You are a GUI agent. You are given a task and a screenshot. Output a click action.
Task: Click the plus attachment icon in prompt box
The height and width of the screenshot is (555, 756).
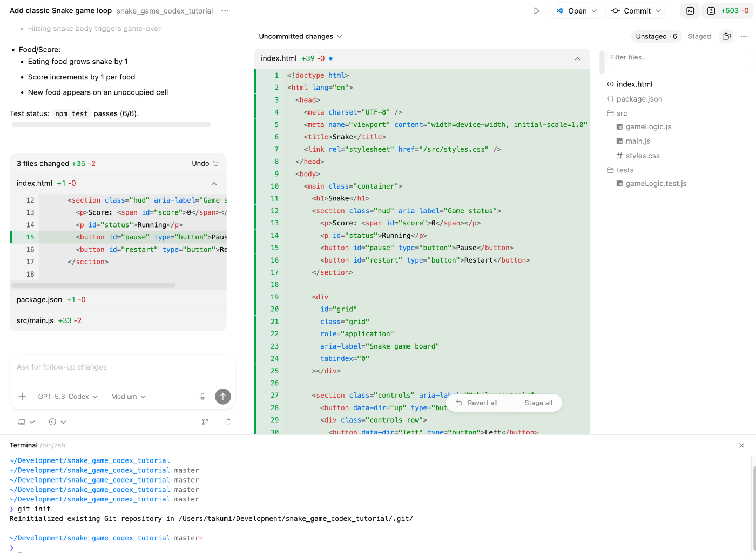[22, 397]
